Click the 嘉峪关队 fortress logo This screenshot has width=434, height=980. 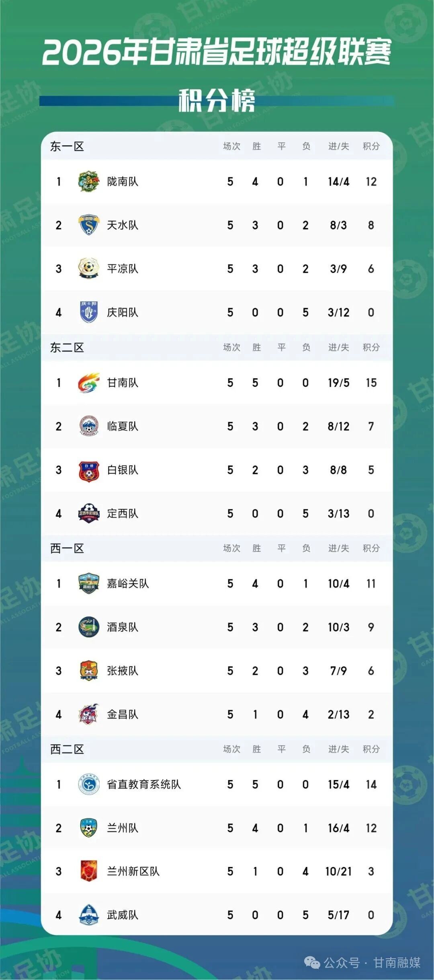88,584
